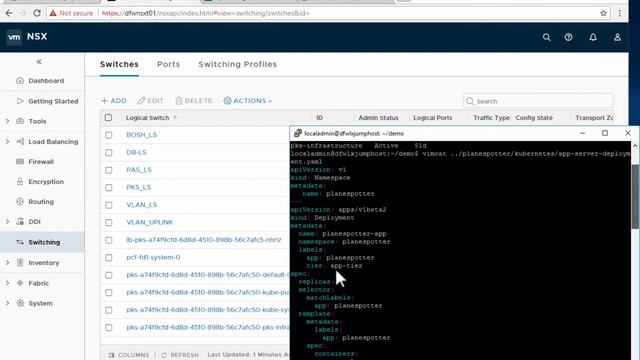
Task: Sort by the Logical Switch column arrow
Action: [x=175, y=118]
